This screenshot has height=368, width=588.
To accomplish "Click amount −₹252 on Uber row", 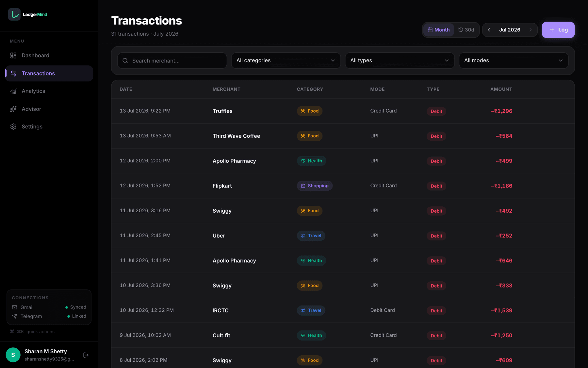I will point(504,236).
